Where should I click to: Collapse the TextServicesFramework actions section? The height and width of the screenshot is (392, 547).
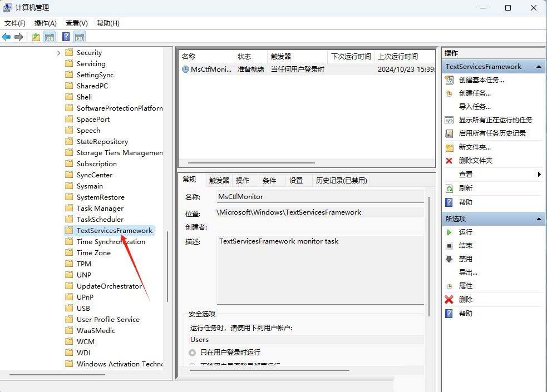[538, 67]
